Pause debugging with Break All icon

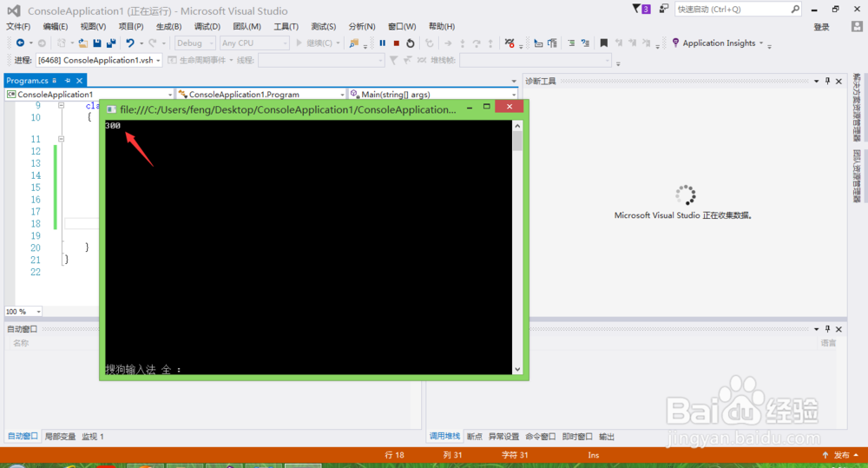383,43
